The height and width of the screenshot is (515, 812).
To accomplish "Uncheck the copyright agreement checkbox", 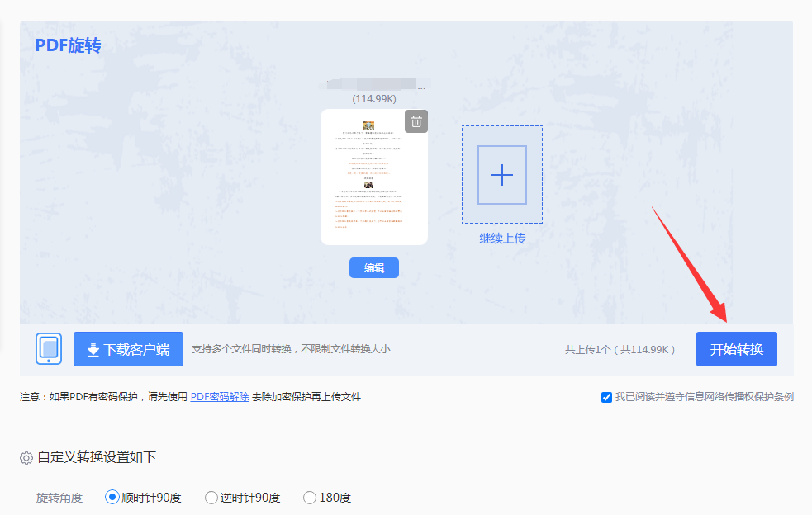I will click(x=605, y=396).
